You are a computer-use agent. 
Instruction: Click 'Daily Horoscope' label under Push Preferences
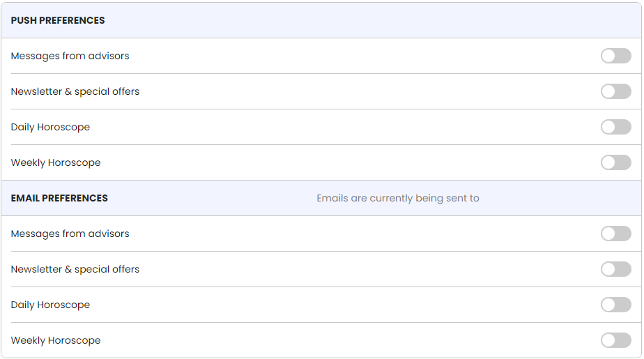tap(50, 127)
